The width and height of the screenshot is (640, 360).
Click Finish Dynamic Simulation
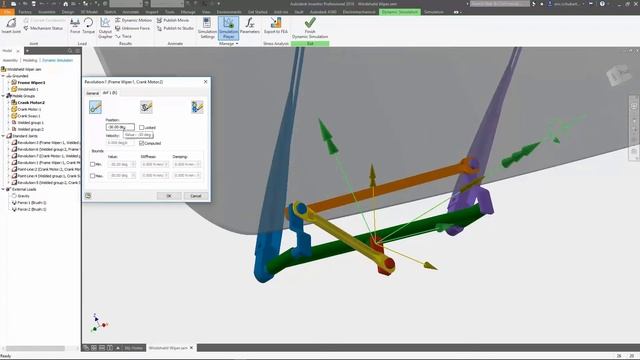pos(310,28)
